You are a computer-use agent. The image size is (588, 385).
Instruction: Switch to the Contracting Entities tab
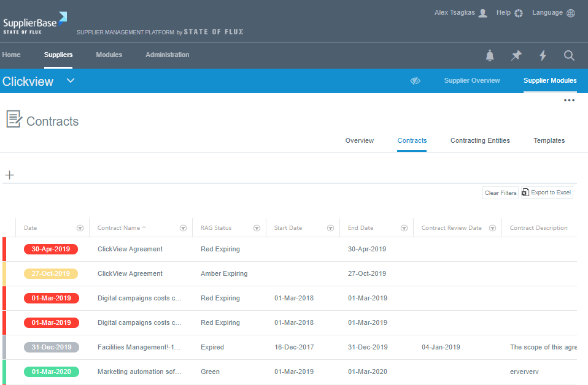[480, 140]
